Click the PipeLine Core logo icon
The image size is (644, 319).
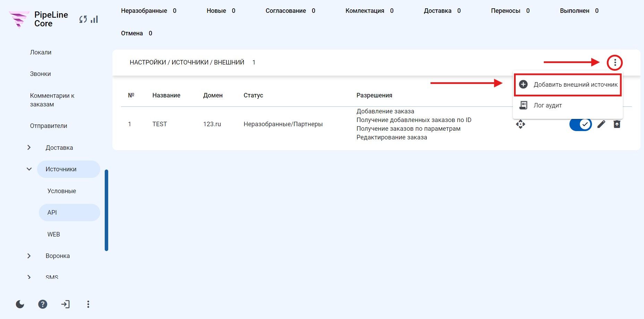pos(19,19)
